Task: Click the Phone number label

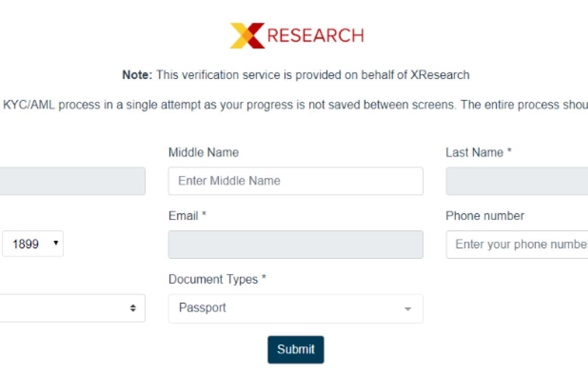Action: 485,216
